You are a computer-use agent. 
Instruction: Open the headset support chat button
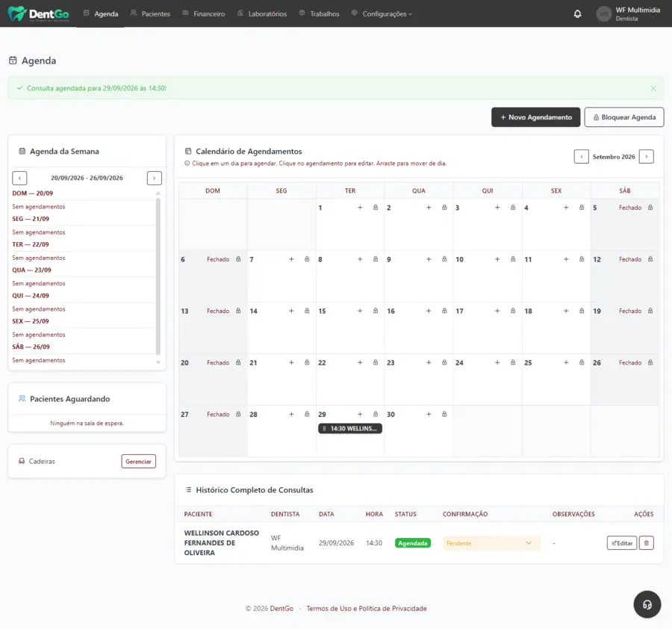coord(647,604)
